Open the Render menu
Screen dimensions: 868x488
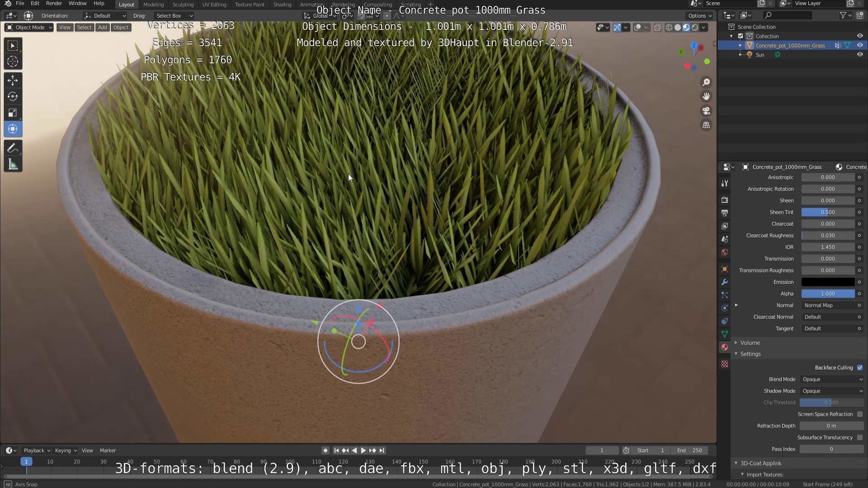pos(54,4)
